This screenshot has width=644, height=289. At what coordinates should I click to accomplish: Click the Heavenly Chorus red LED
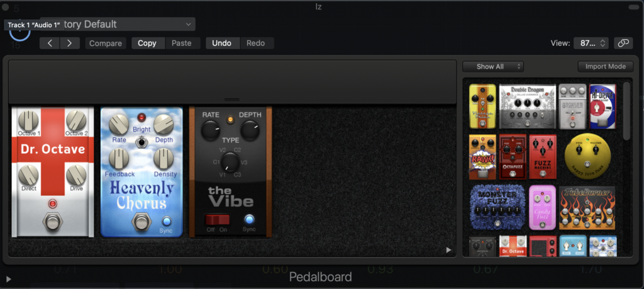(x=142, y=118)
